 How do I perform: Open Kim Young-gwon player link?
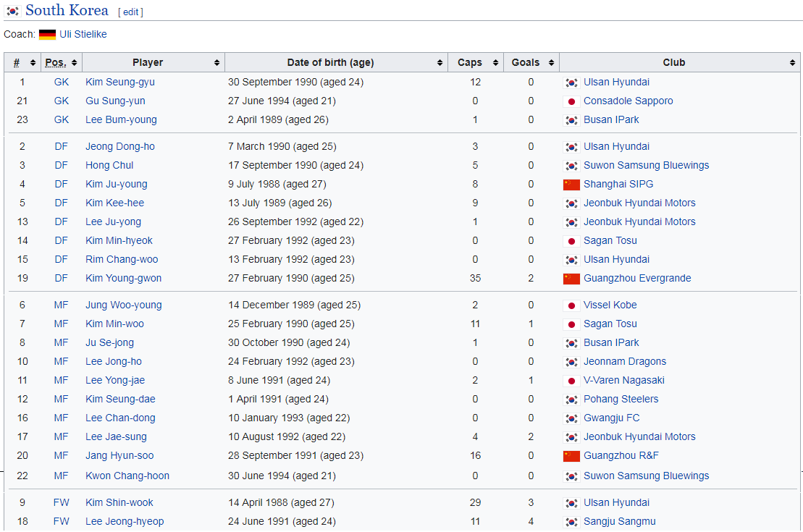tap(123, 278)
